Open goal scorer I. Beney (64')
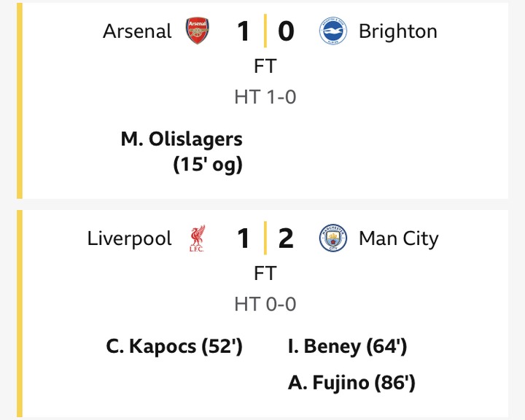Viewport: 525px width, 420px height. point(347,346)
